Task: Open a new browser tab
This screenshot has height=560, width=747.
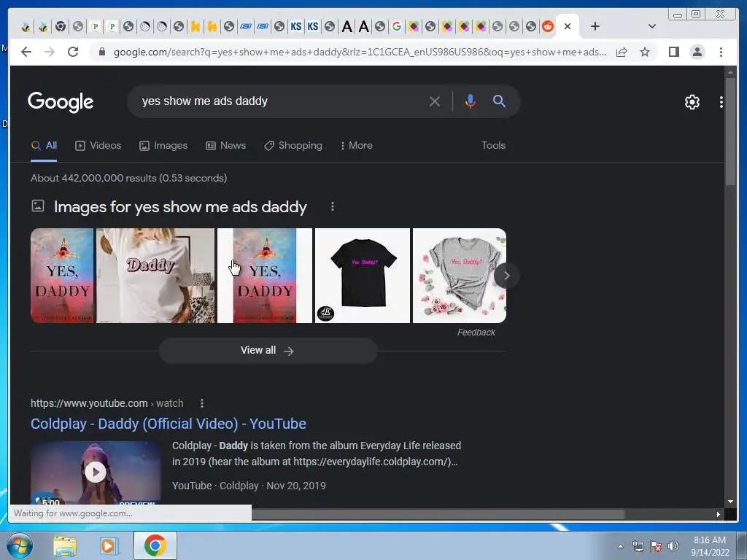Action: pyautogui.click(x=595, y=26)
